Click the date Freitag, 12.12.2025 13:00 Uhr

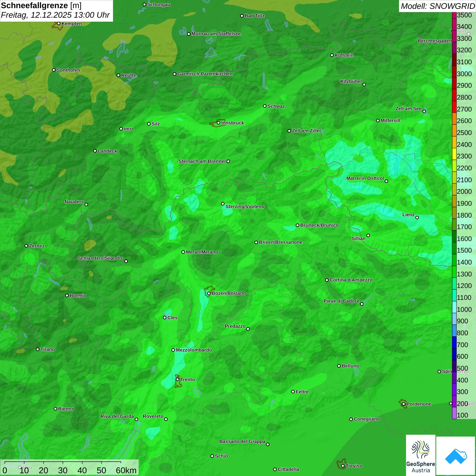coord(55,15)
